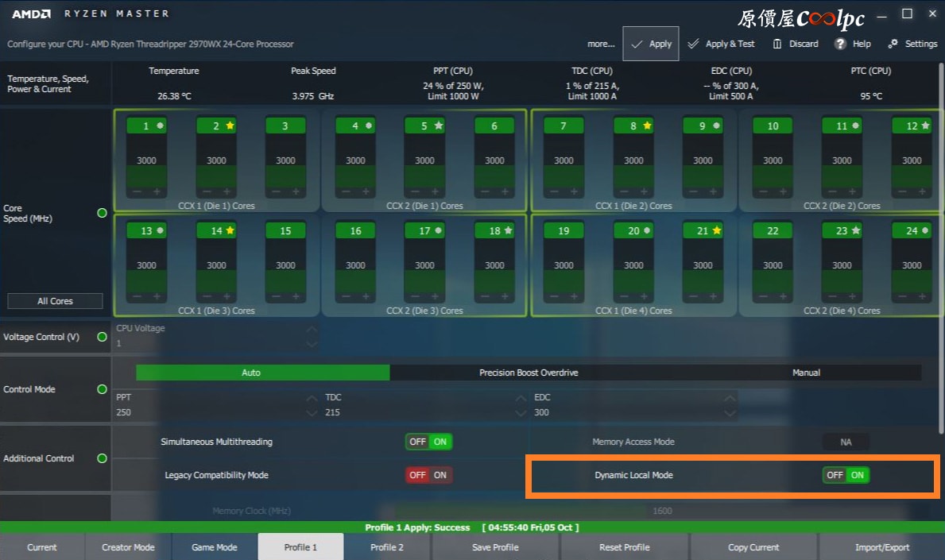This screenshot has width=945, height=560.
Task: Toggle Legacy Compatibility Mode switch
Action: (x=428, y=475)
